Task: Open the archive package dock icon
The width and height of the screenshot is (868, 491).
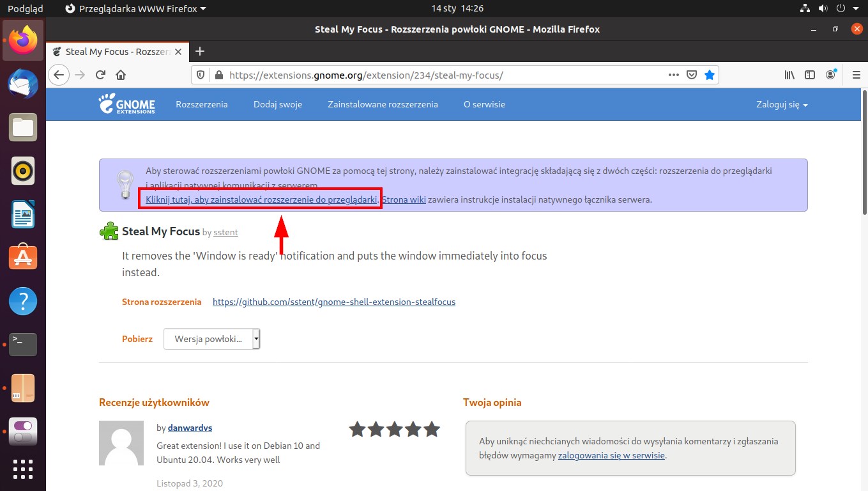Action: (x=23, y=388)
